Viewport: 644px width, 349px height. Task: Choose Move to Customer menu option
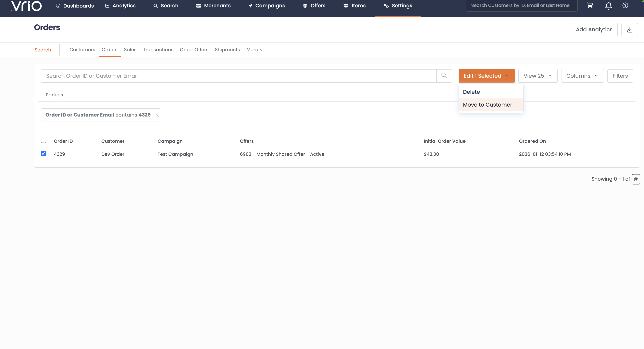[487, 105]
